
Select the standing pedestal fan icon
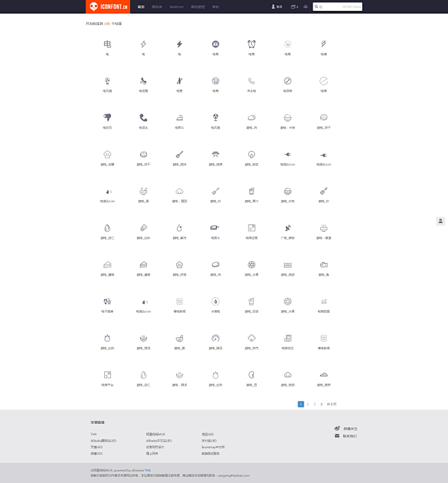click(216, 118)
